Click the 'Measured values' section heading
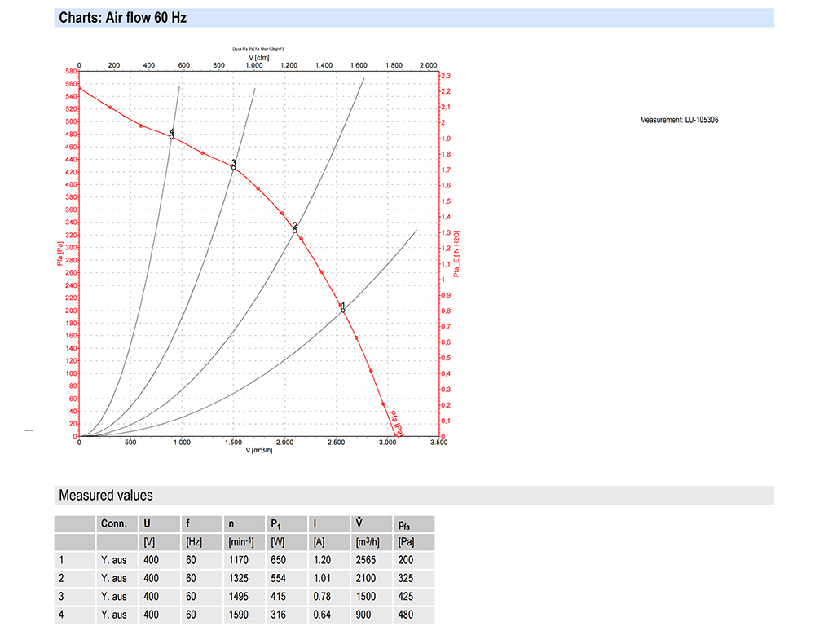Screen dimensions: 815x644 tap(105, 496)
